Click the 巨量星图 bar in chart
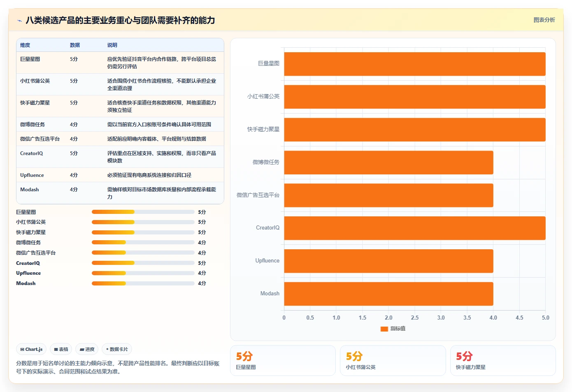Viewport: 572px width, 392px height. (x=415, y=64)
